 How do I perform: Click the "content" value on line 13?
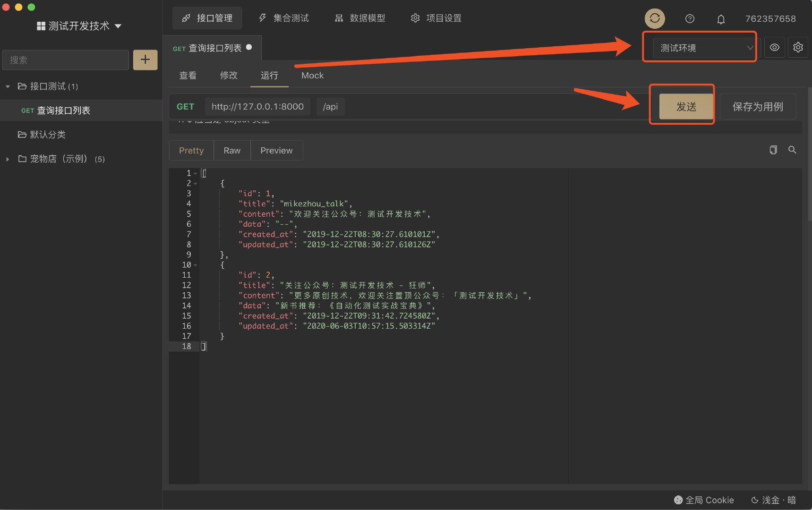[x=407, y=296]
